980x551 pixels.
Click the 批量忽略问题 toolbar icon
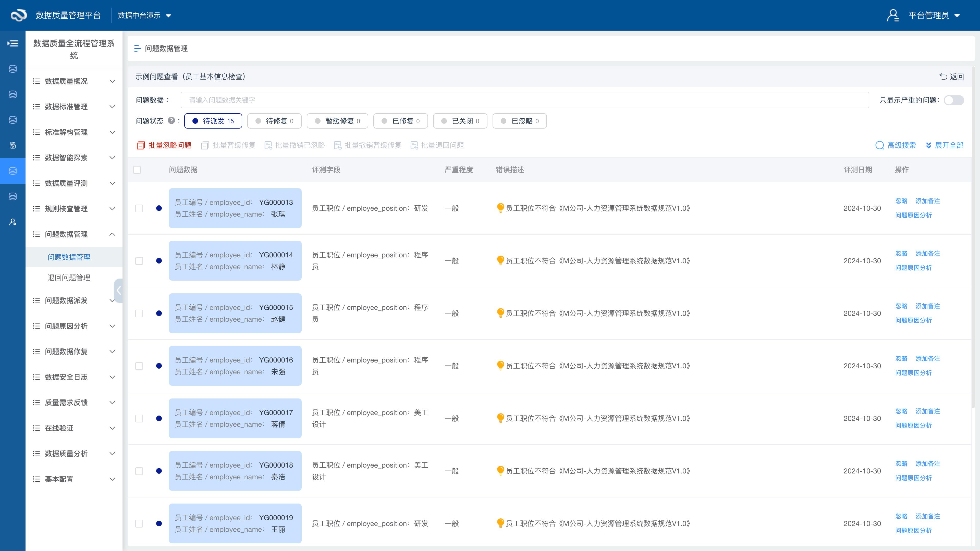click(x=141, y=145)
